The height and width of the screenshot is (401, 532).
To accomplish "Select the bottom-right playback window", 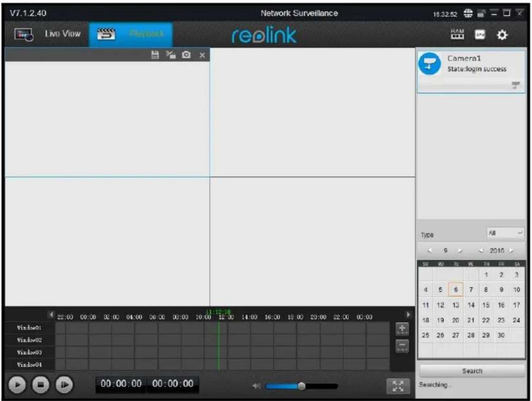I will click(312, 241).
